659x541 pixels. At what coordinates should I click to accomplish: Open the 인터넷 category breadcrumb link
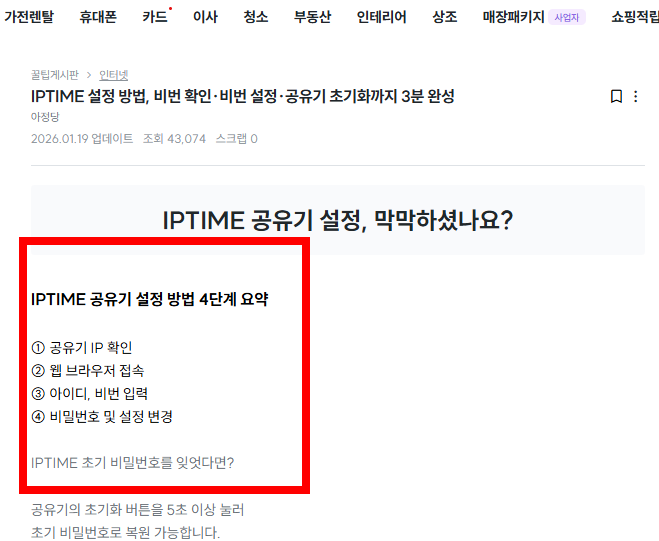coord(113,75)
